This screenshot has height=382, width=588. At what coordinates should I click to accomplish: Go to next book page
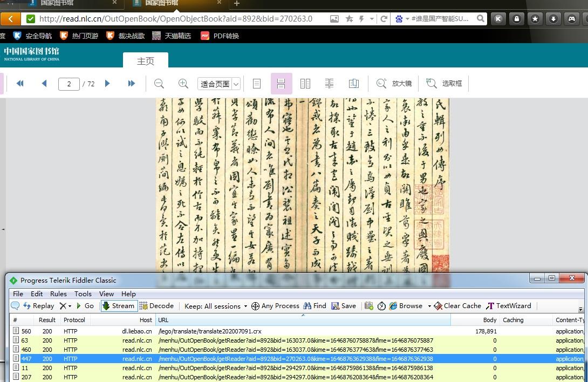click(107, 83)
